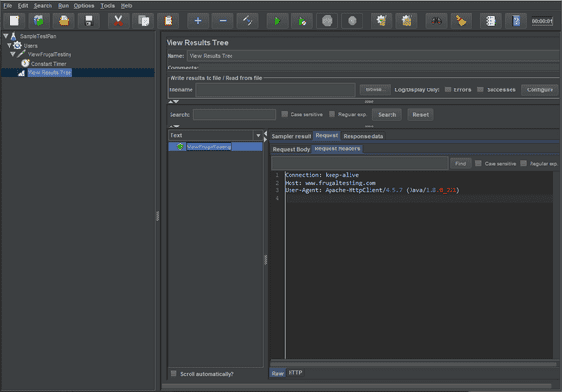Click the Paste clipboard icon

(169, 21)
